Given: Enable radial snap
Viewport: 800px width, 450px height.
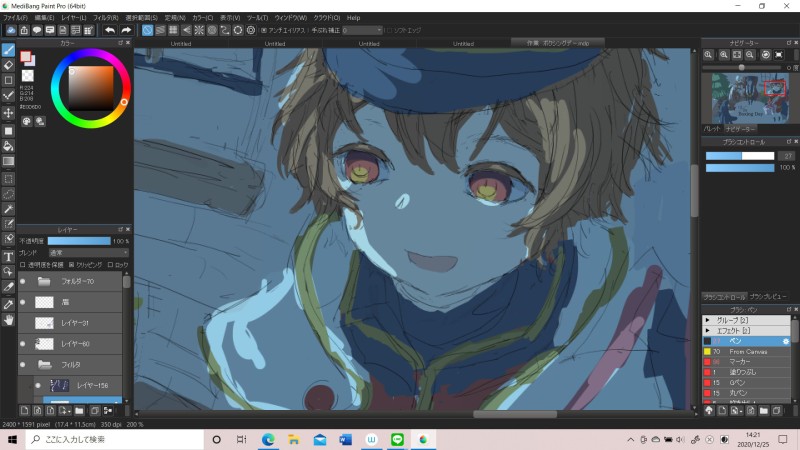Looking at the screenshot, I should pyautogui.click(x=199, y=30).
